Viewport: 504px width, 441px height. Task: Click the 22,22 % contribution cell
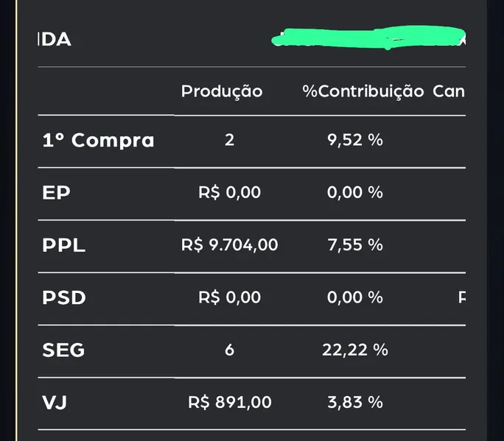pos(355,350)
